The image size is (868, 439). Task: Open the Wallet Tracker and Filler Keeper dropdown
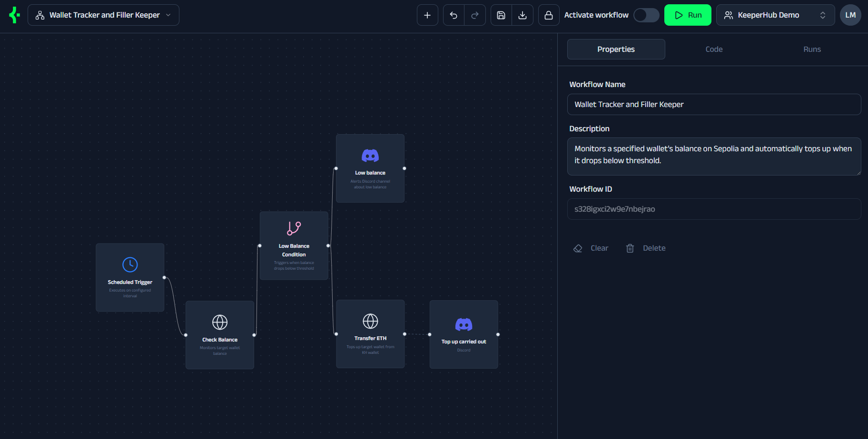(x=103, y=15)
